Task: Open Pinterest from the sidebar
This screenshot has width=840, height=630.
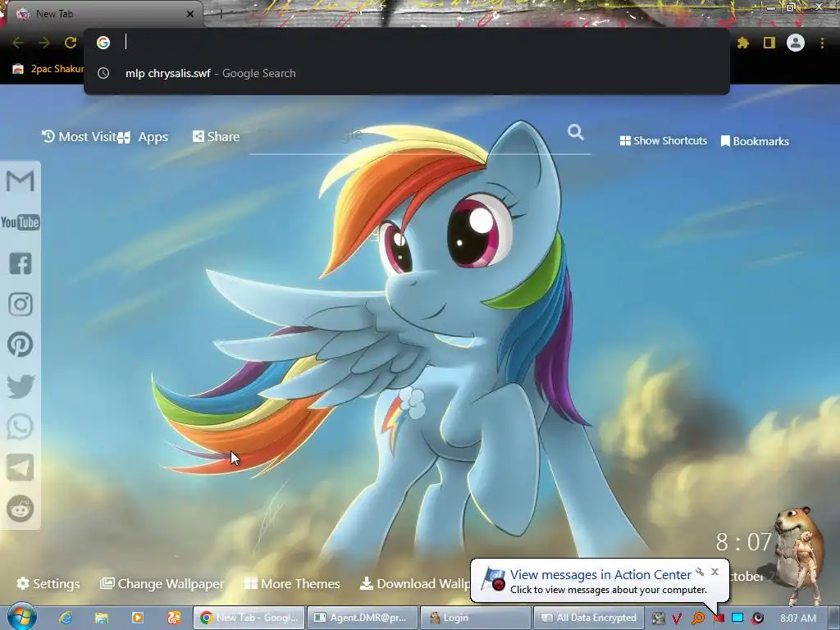Action: coord(21,345)
